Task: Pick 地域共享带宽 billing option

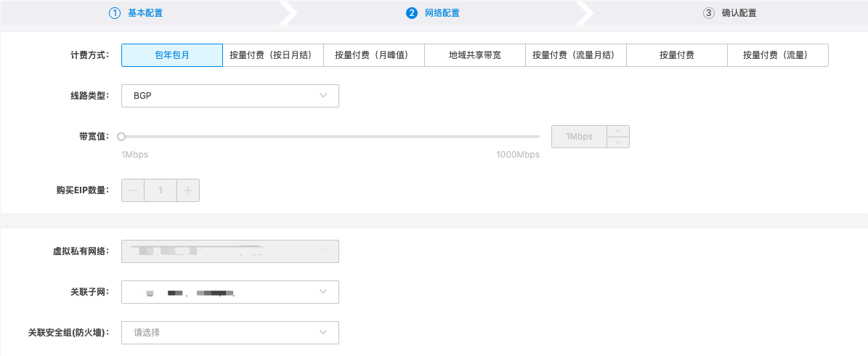Action: [474, 55]
